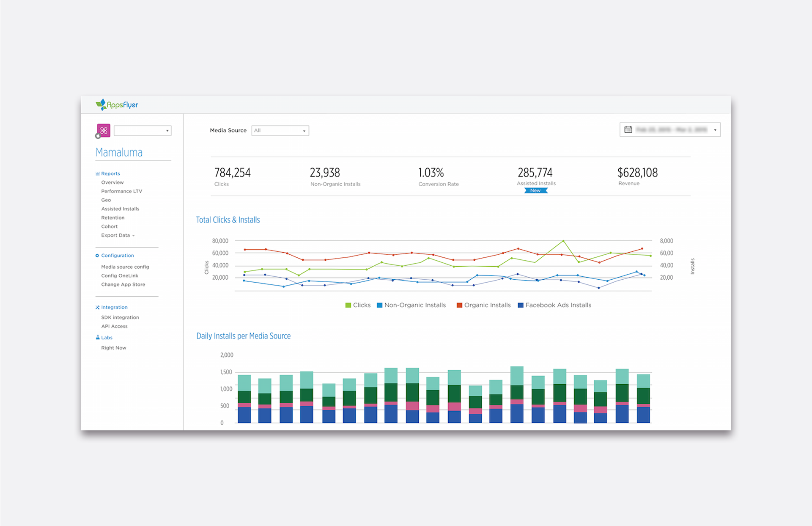The width and height of the screenshot is (812, 526).
Task: Open the Media source config link
Action: coord(125,267)
